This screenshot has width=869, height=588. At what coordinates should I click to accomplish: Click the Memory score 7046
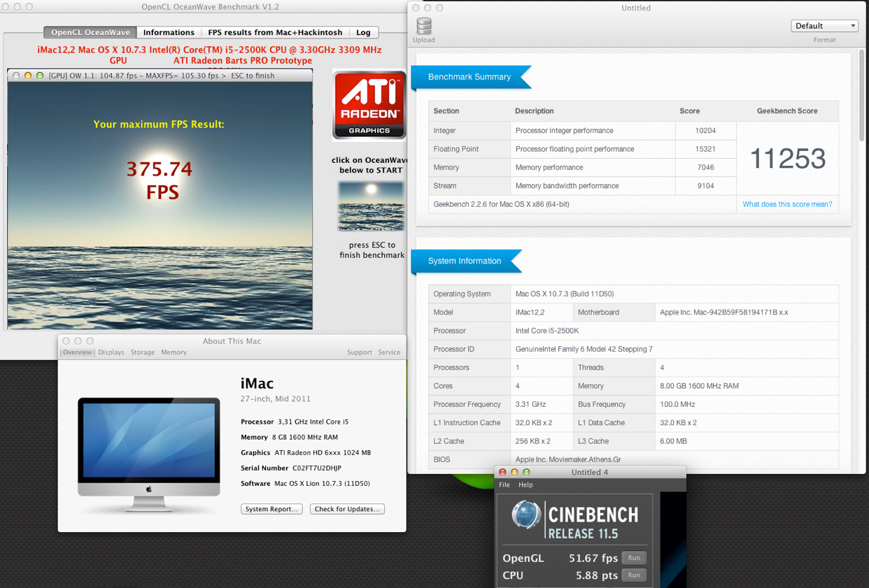[x=705, y=167]
